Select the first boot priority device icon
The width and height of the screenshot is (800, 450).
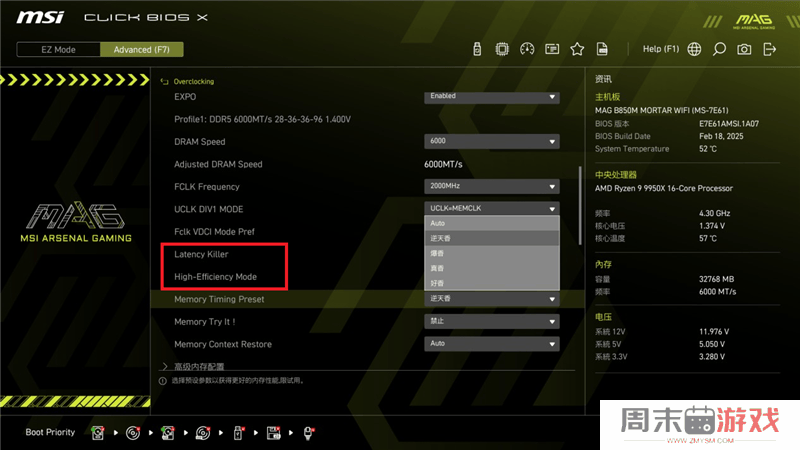[x=98, y=433]
